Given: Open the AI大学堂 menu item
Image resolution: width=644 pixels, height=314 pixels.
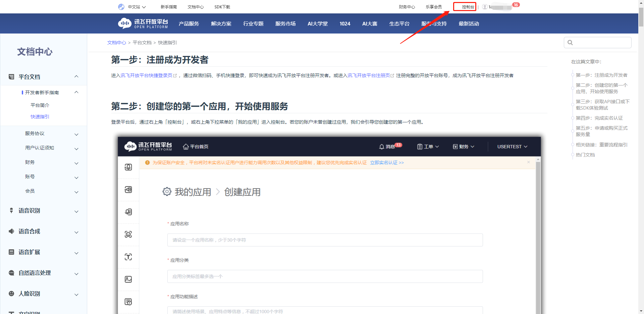Looking at the screenshot, I should [317, 23].
